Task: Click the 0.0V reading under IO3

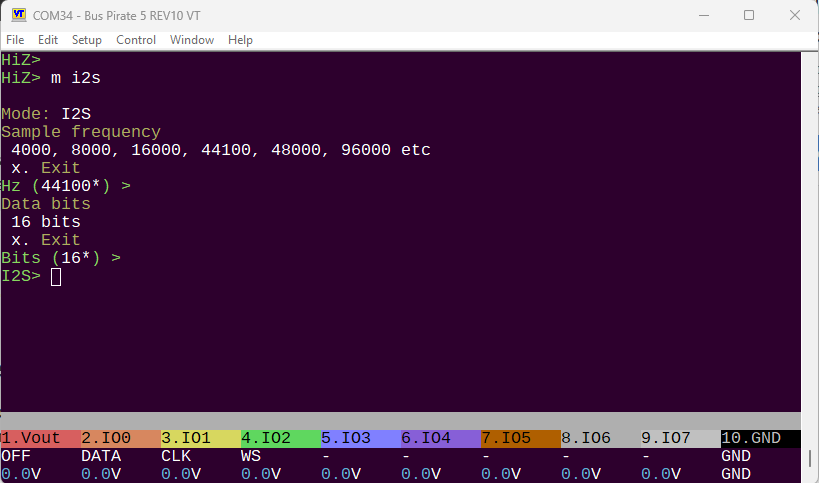Action: click(341, 474)
